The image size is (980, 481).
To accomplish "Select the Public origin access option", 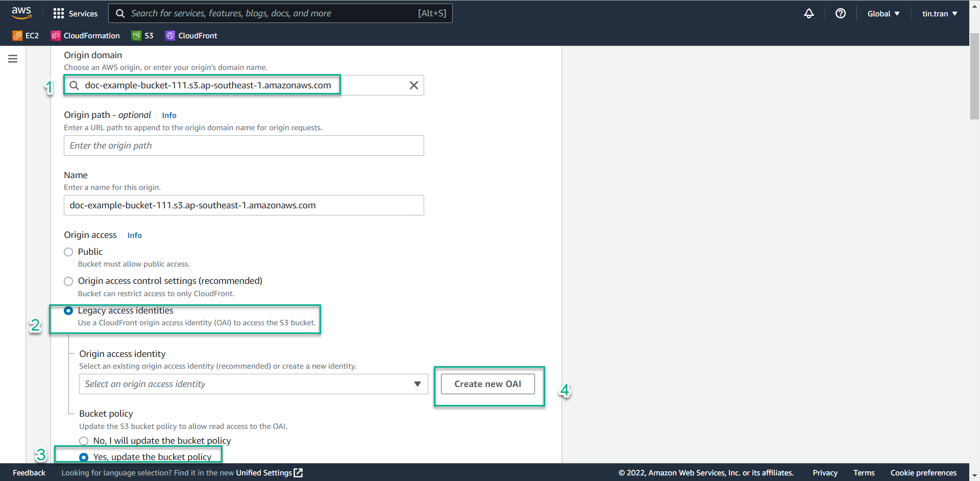I will [x=68, y=252].
